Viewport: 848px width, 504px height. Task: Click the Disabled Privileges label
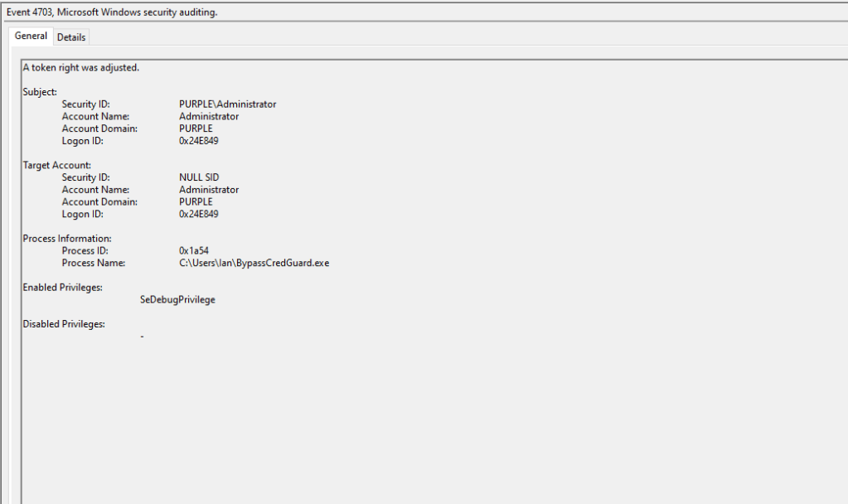pos(64,324)
